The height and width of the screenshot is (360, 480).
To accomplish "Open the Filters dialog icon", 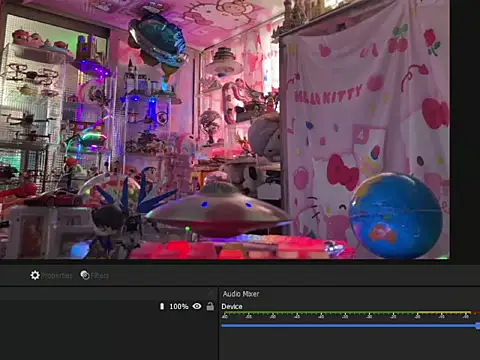I will pyautogui.click(x=85, y=275).
